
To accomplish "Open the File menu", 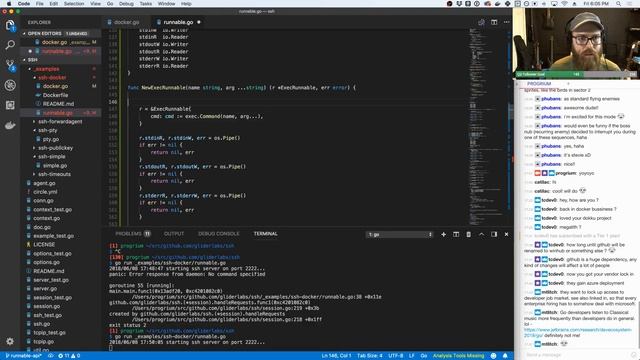I will point(40,4).
